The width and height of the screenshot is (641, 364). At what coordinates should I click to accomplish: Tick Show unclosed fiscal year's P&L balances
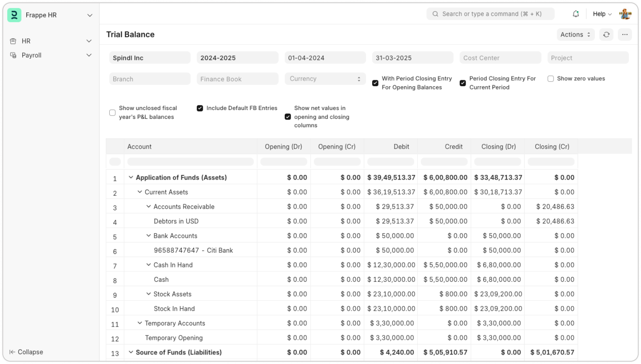point(113,113)
